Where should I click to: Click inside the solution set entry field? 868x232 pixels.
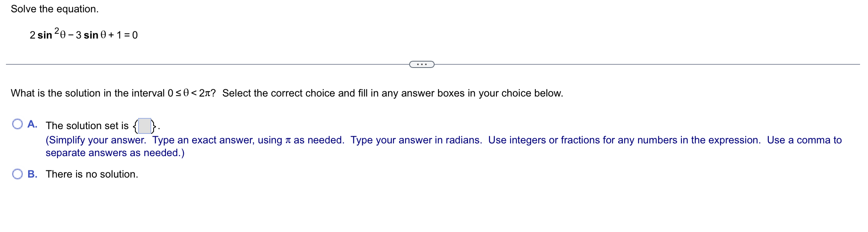(x=145, y=126)
